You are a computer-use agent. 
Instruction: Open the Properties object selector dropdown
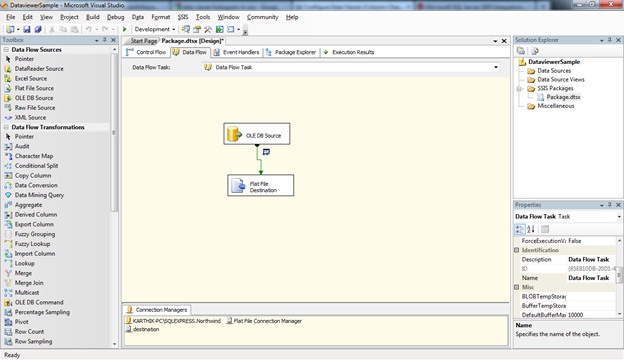tap(619, 217)
